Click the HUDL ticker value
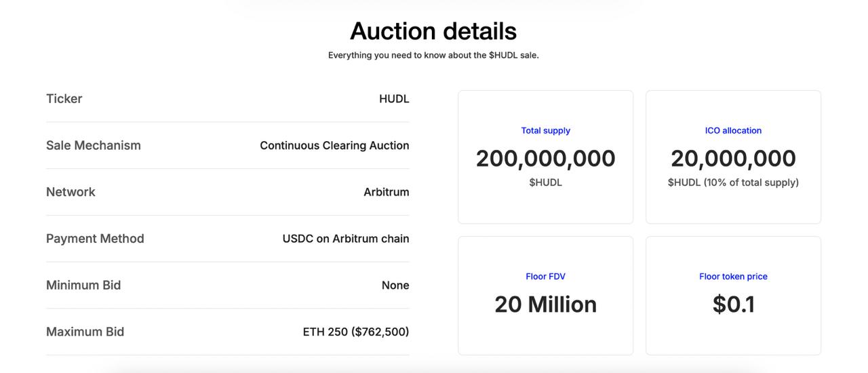Screen dimensions: 868x373 394,99
